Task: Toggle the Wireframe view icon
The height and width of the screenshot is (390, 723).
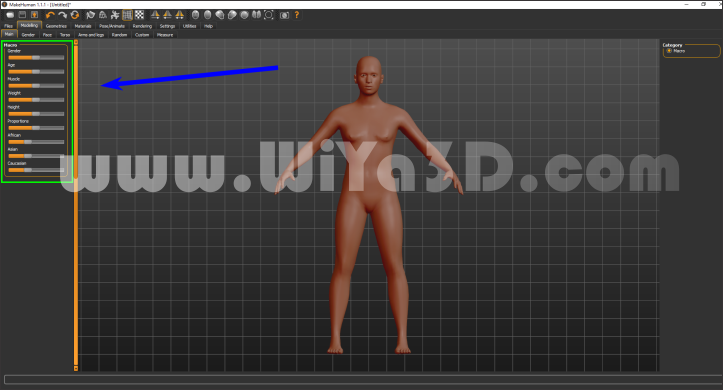Action: pyautogui.click(x=103, y=15)
